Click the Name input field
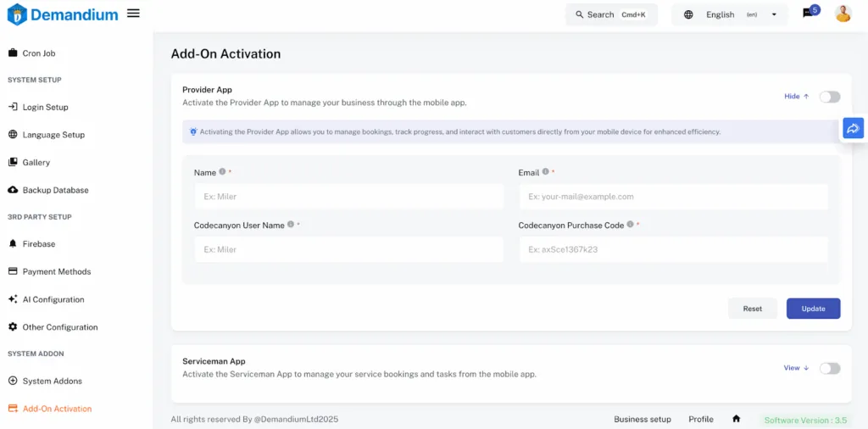Image resolution: width=868 pixels, height=429 pixels. [348, 197]
